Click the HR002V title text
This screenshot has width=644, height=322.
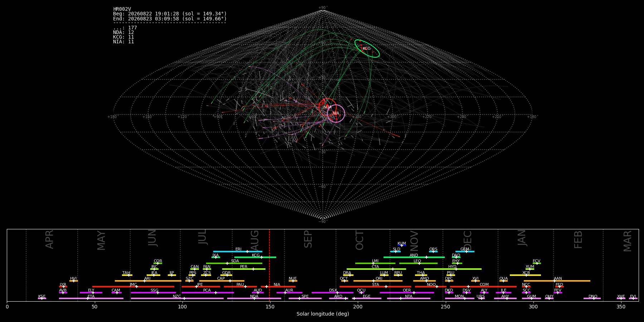point(122,9)
